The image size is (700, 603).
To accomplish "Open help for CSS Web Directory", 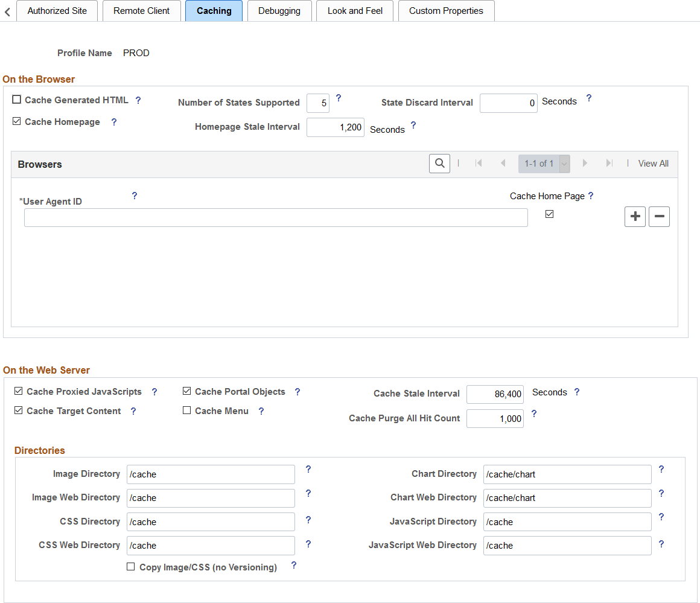I will coord(308,544).
